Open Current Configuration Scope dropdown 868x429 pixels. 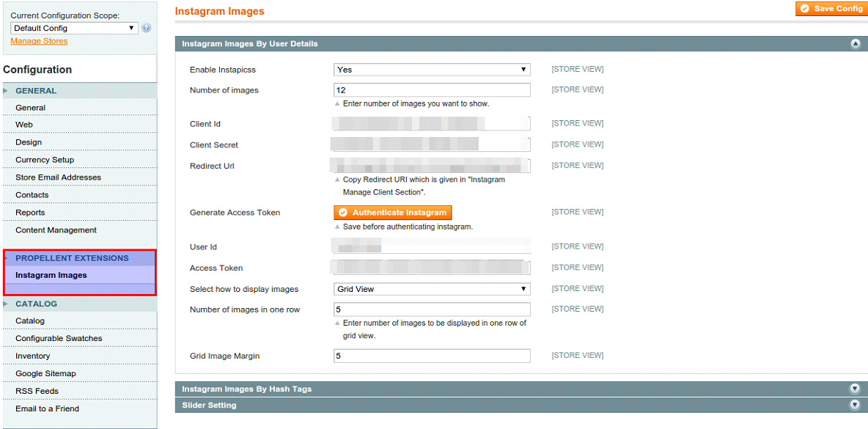[x=74, y=28]
